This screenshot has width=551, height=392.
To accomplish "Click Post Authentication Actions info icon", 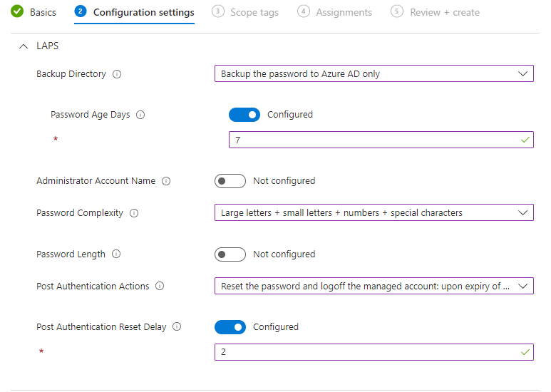I will click(160, 287).
